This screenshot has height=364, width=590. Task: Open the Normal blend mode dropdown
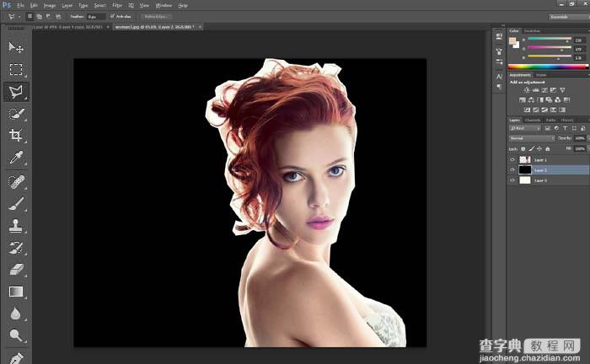point(532,138)
